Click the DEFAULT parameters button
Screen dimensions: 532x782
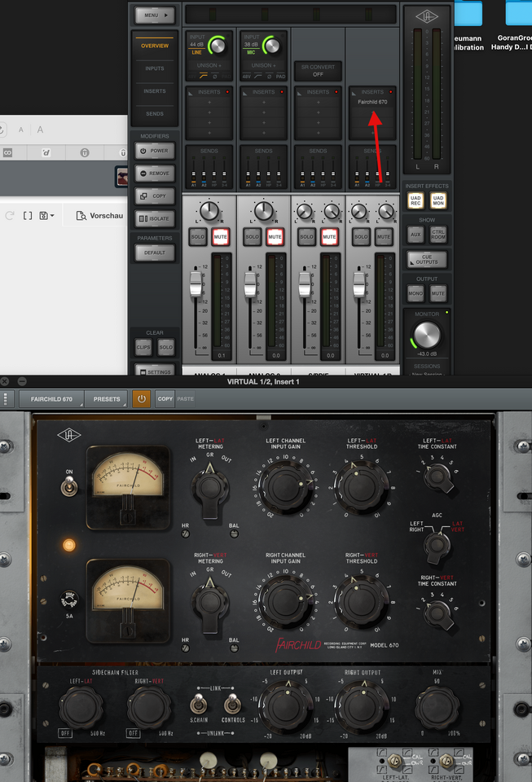[x=155, y=253]
